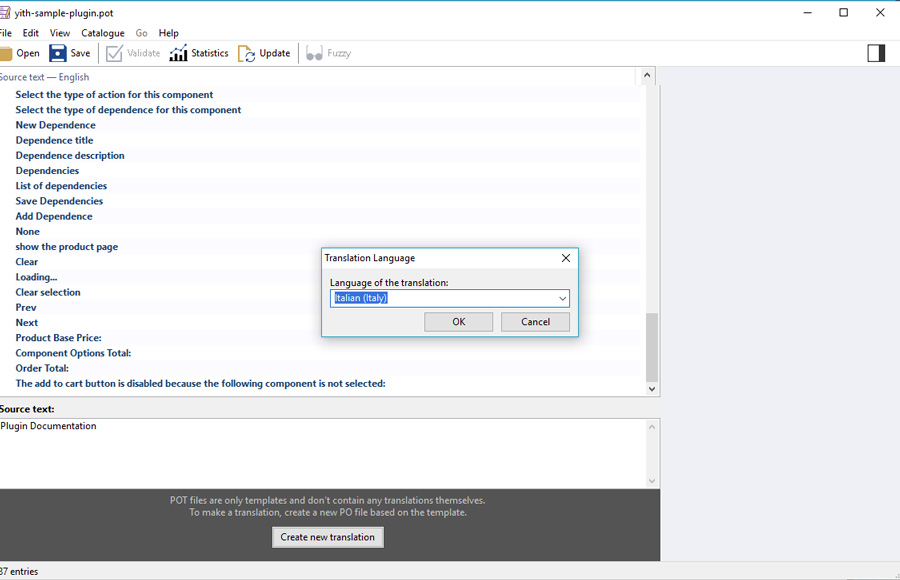Click the Validate checkmark icon
The height and width of the screenshot is (580, 900).
[114, 53]
